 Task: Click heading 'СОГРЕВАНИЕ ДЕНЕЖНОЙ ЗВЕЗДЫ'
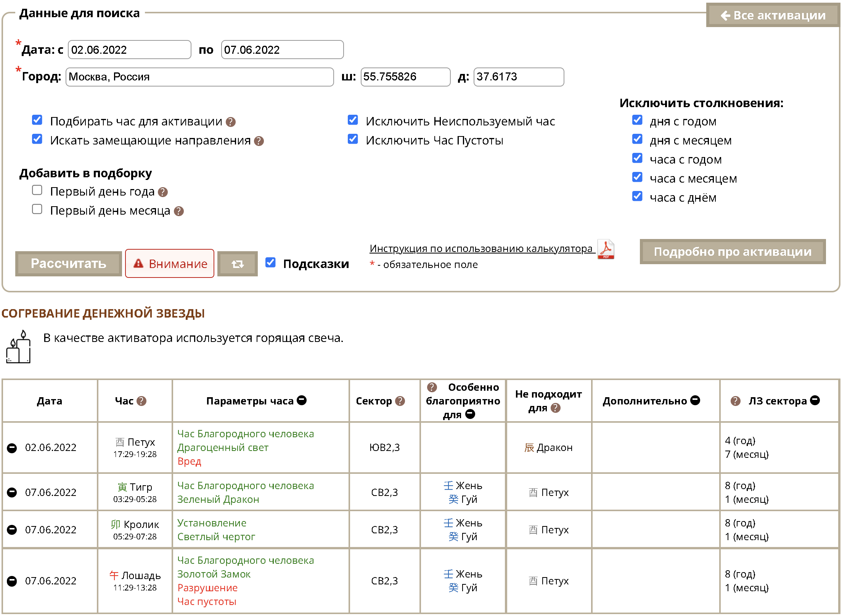(103, 314)
